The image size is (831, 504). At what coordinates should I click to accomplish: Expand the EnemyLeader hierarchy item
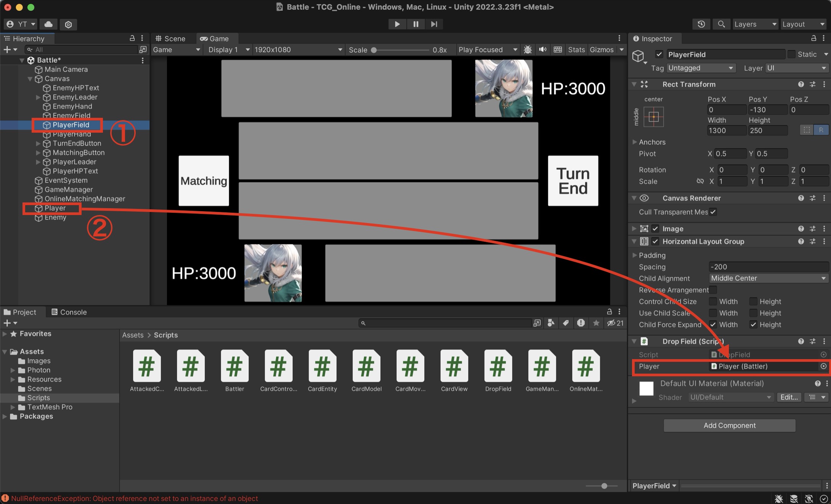tap(38, 97)
